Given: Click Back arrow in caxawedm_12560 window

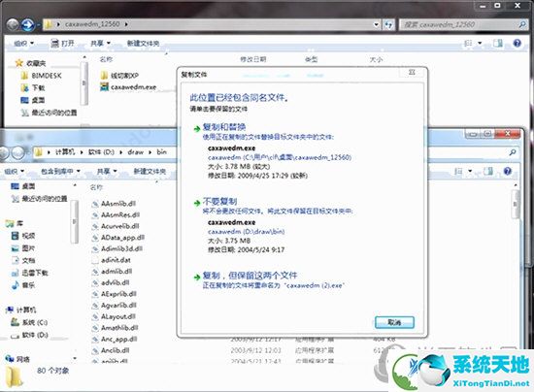Looking at the screenshot, I should pyautogui.click(x=13, y=24).
